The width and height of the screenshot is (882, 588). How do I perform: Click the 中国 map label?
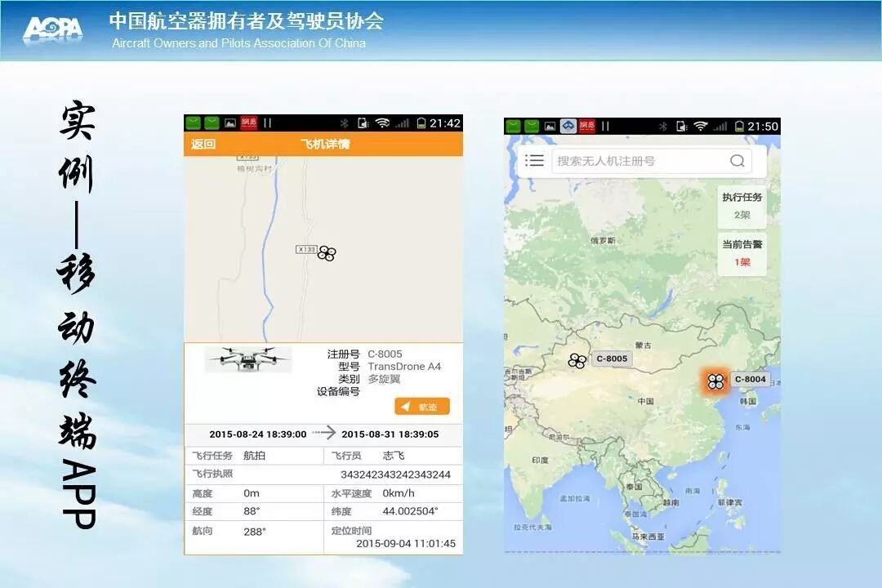(646, 401)
